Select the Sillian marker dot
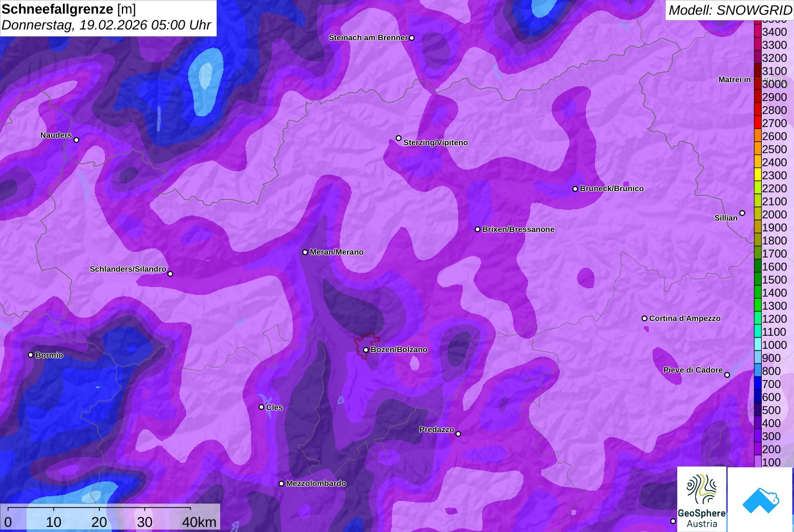The image size is (794, 532). pyautogui.click(x=742, y=213)
